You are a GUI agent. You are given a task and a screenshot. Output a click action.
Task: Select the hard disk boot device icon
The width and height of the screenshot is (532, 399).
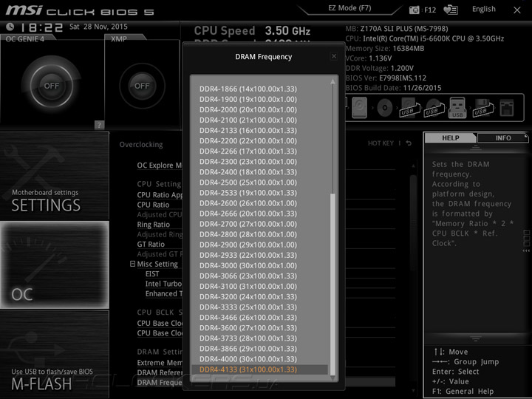[359, 108]
